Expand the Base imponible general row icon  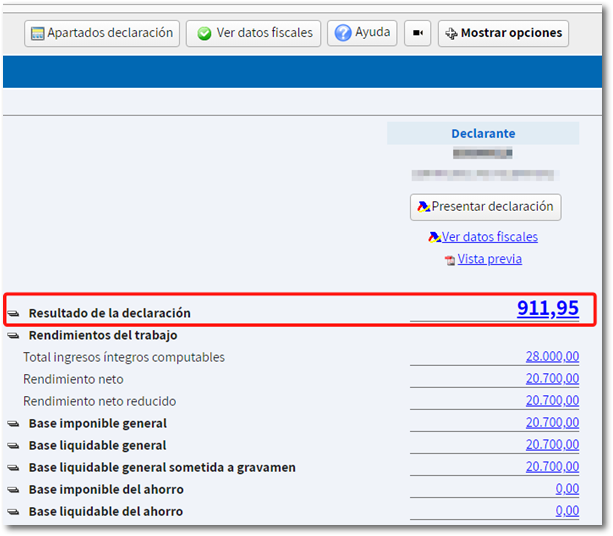(13, 424)
